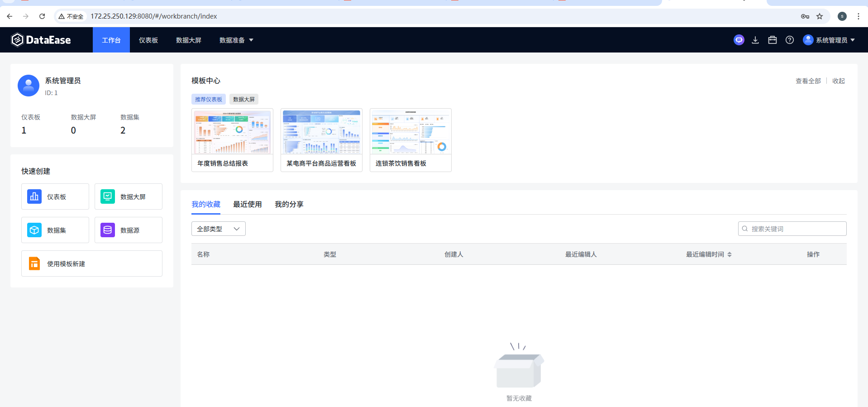The height and width of the screenshot is (407, 868).
Task: Select the 推荐仪表板 template filter
Action: [x=209, y=99]
